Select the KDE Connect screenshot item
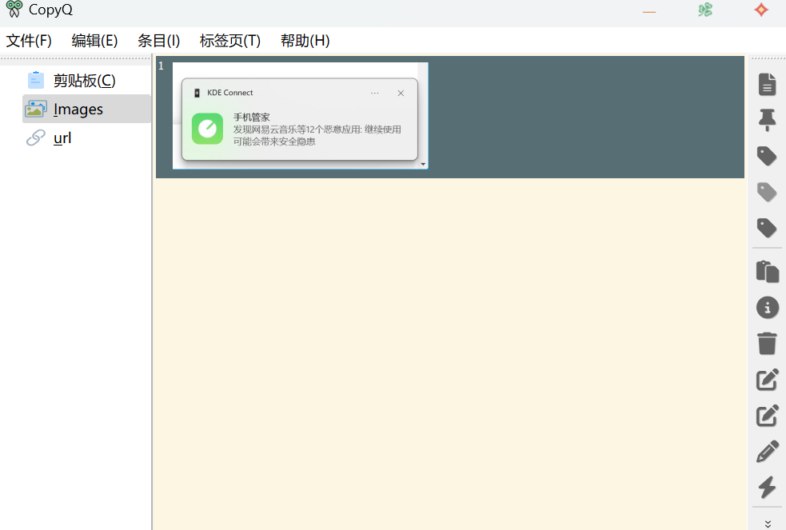786x530 pixels. pyautogui.click(x=300, y=116)
